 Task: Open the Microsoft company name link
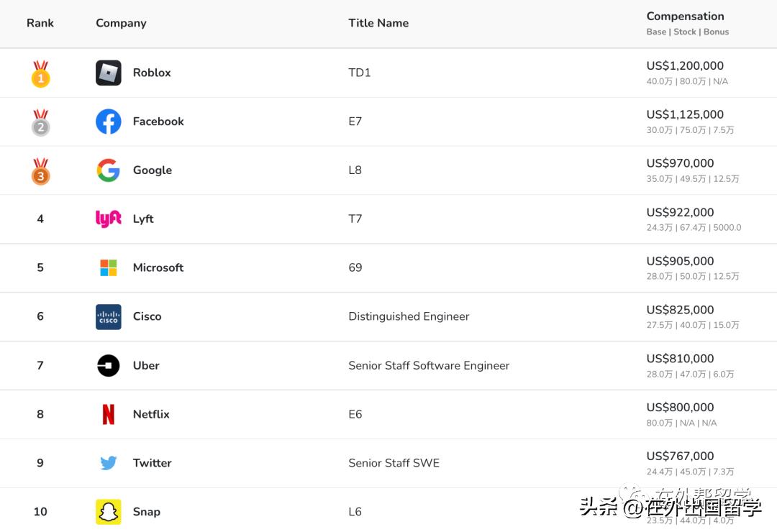[158, 267]
